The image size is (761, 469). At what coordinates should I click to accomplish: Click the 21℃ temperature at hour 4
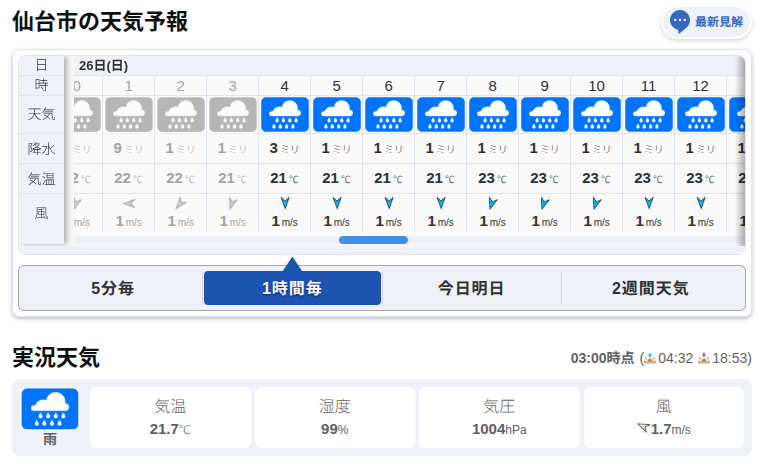[285, 178]
